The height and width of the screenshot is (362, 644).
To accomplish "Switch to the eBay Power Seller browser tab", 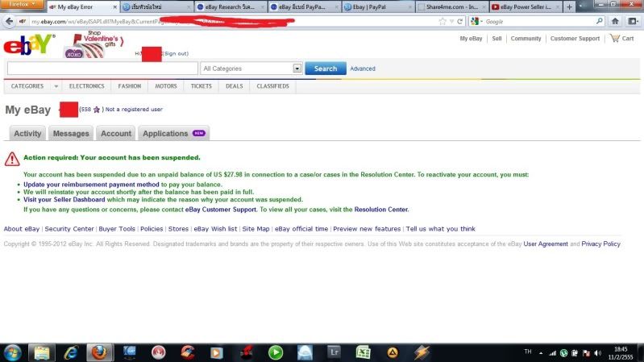I will click(x=526, y=7).
